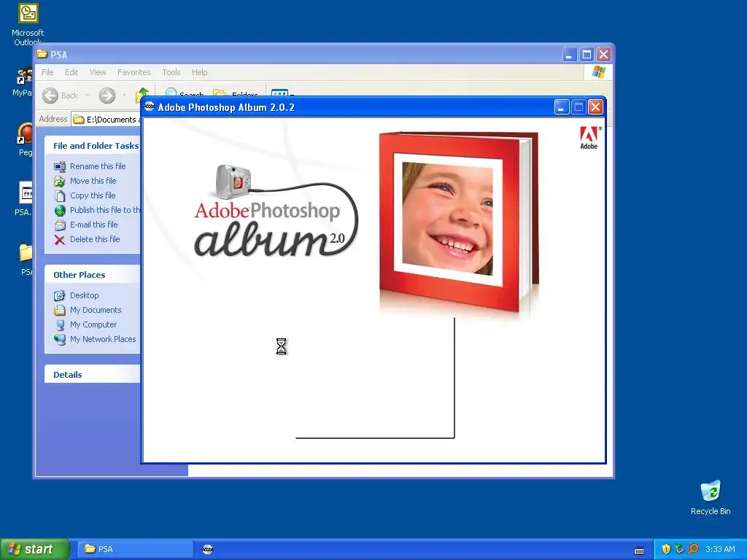Open the Recycle Bin on desktop
The image size is (747, 560).
click(x=711, y=497)
